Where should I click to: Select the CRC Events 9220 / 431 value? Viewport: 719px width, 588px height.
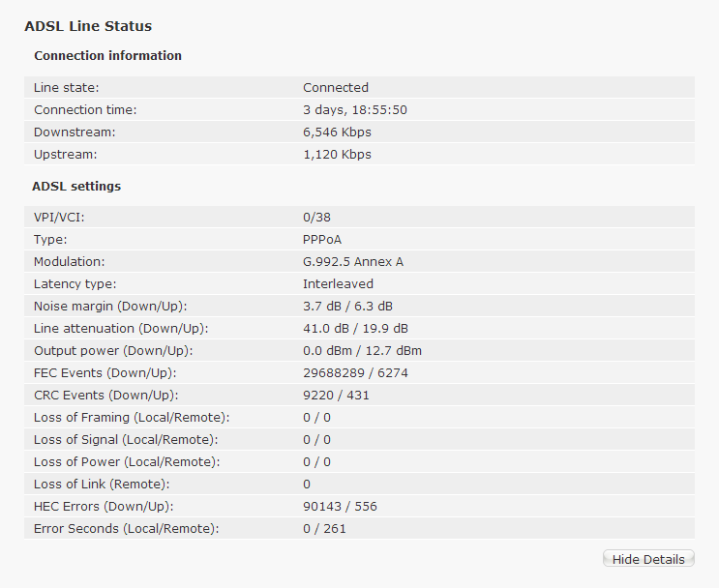336,395
